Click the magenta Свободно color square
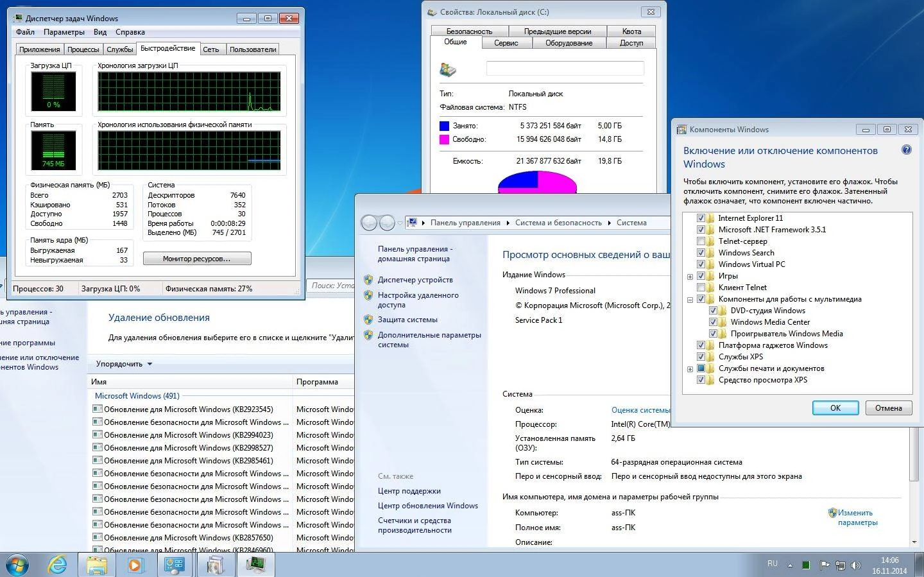Screen dimensions: 924x577 pos(444,139)
